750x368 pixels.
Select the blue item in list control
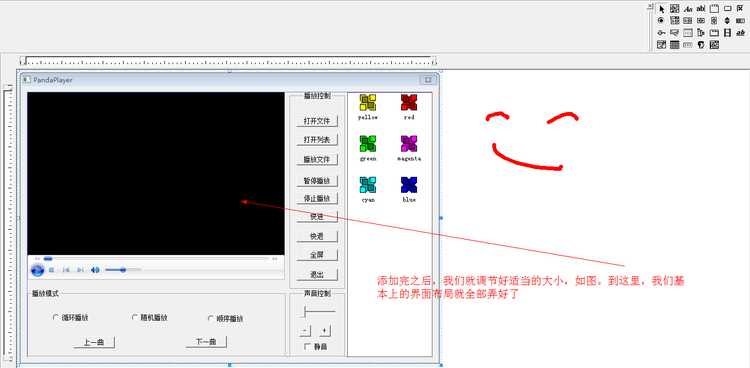409,189
